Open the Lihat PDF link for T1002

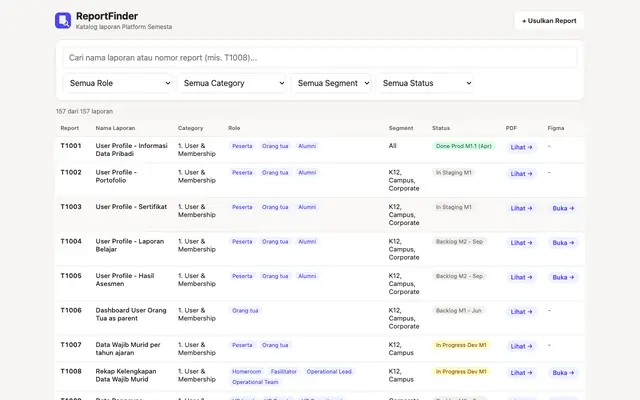(521, 174)
